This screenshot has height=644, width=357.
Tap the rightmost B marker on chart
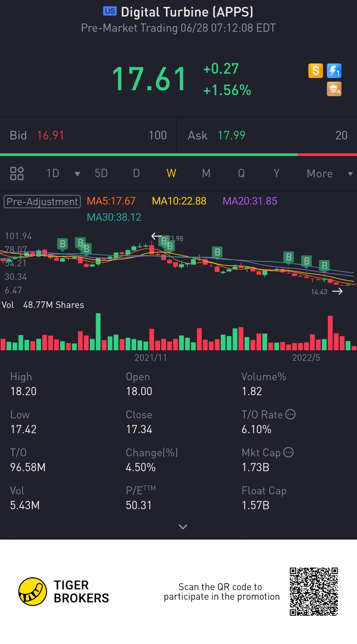tap(325, 266)
